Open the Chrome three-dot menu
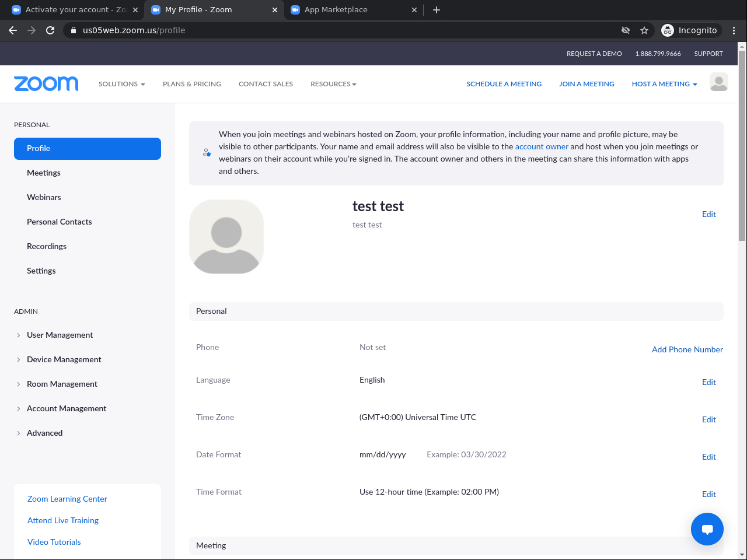Viewport: 747px width, 560px height. (x=734, y=30)
